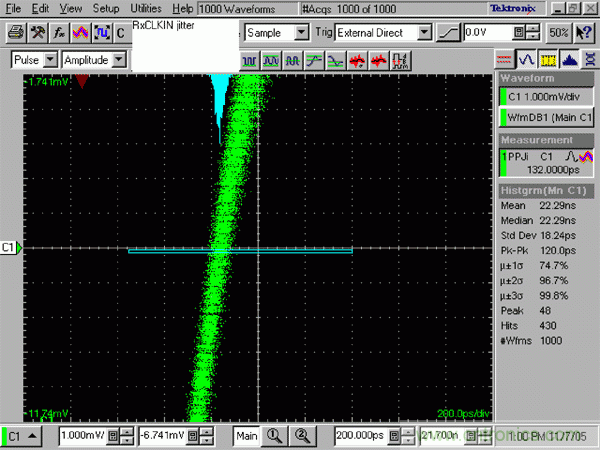600x450 pixels.
Task: Click the zoom-out magnifier in the bottom bar
Action: (301, 436)
